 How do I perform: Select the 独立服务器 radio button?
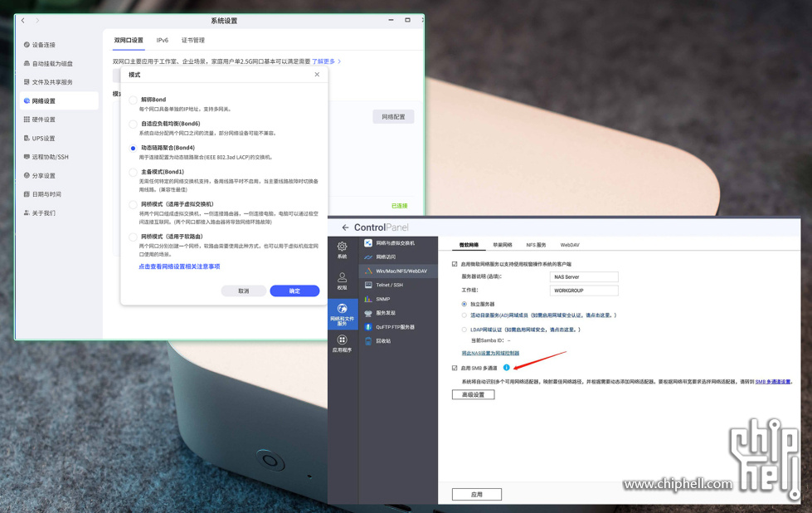pos(464,305)
